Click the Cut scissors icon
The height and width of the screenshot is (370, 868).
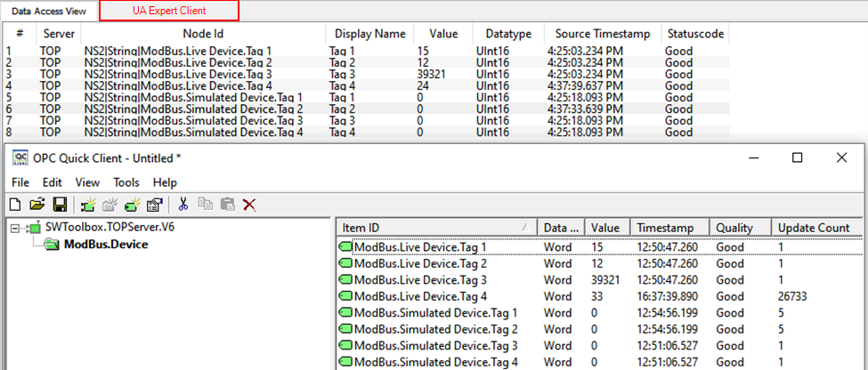(x=183, y=205)
